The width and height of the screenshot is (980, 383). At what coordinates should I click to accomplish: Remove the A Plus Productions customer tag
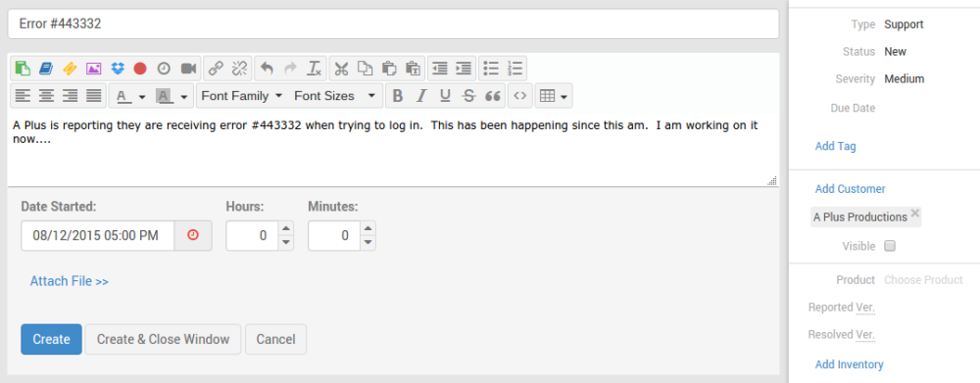(x=915, y=214)
